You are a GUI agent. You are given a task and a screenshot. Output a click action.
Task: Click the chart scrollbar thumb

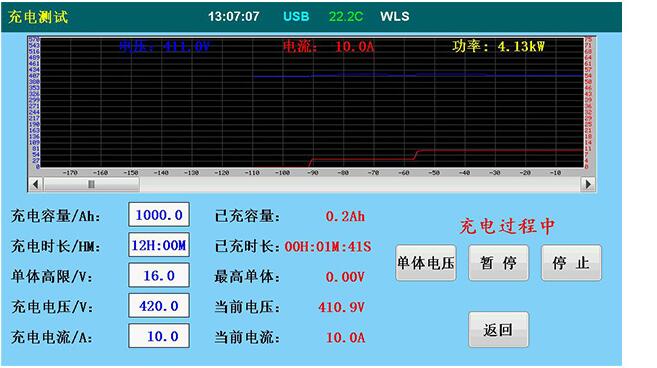[91, 184]
